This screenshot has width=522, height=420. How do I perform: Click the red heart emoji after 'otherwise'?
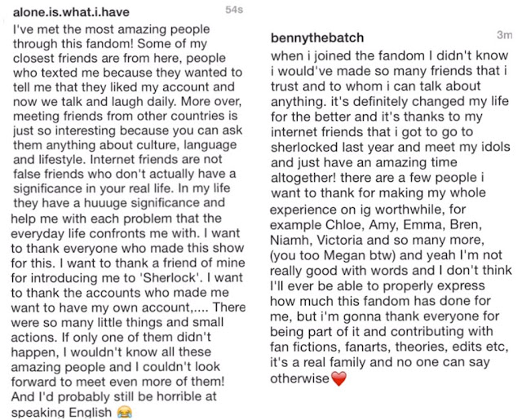339,378
